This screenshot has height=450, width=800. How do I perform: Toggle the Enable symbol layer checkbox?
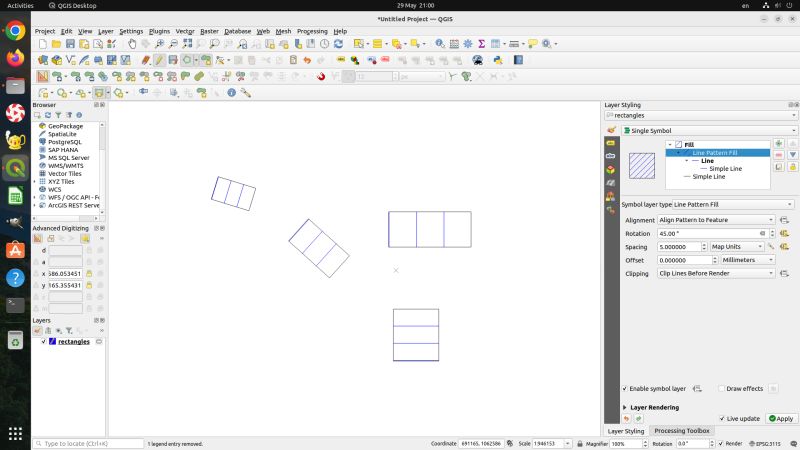pos(624,389)
